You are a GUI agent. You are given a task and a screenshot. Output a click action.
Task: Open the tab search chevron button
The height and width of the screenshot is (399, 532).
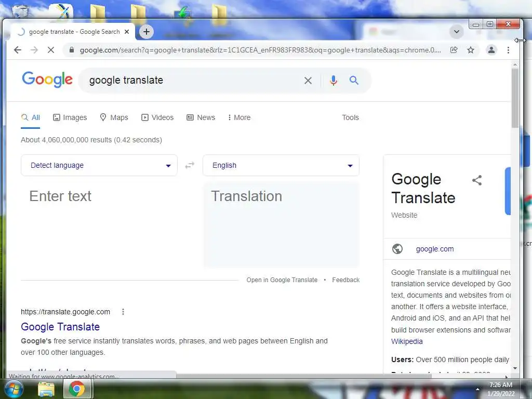pos(457,32)
